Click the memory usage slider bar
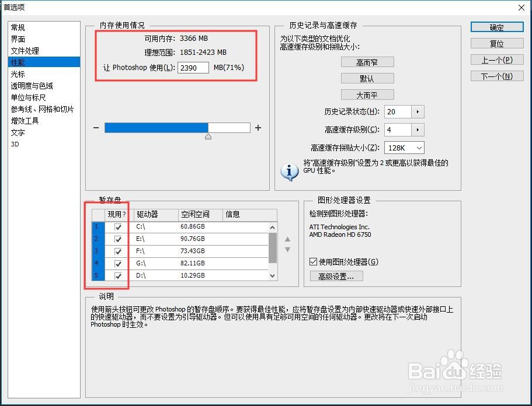 178,128
